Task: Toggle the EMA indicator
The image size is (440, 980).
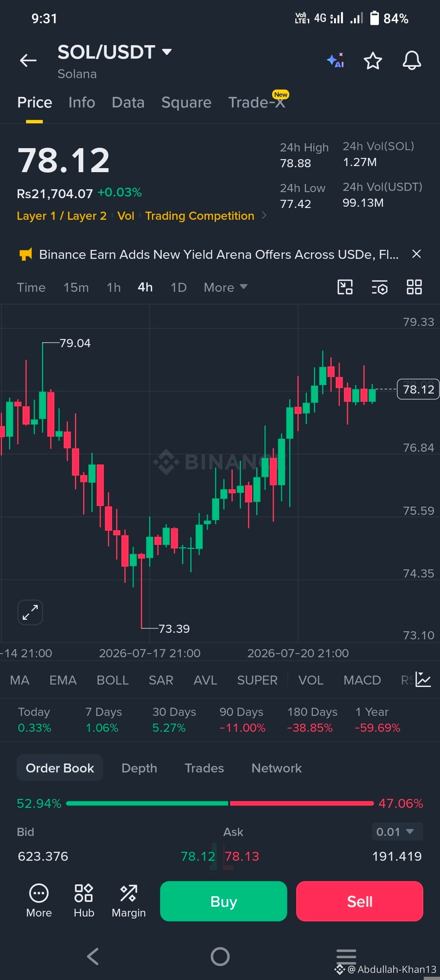Action: [x=63, y=680]
